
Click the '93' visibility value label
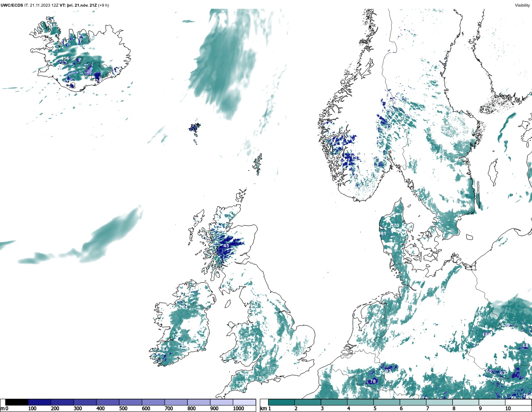coord(388,370)
